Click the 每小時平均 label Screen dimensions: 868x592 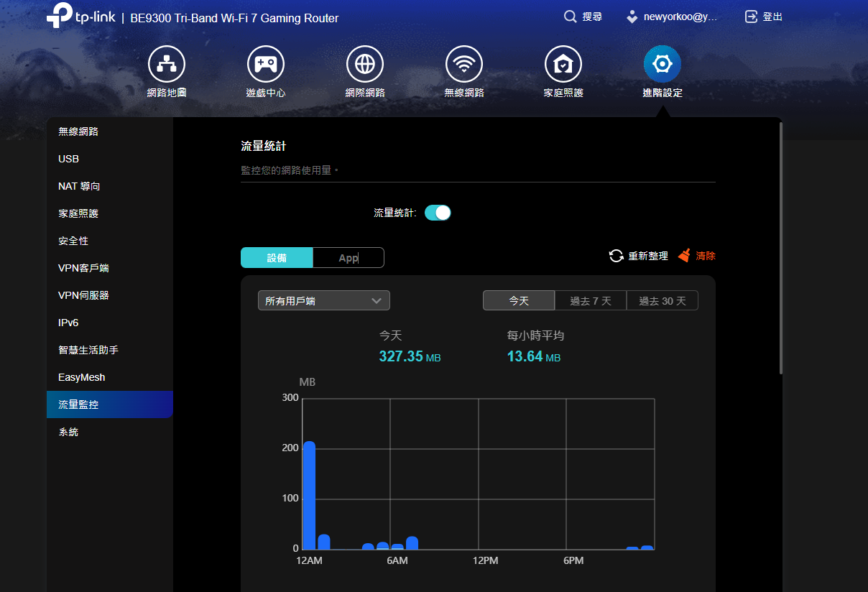[x=535, y=336]
